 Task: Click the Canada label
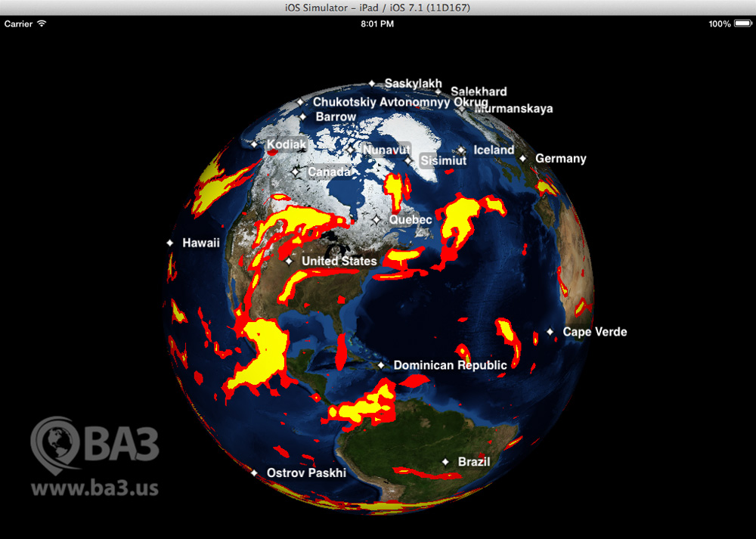tap(329, 172)
